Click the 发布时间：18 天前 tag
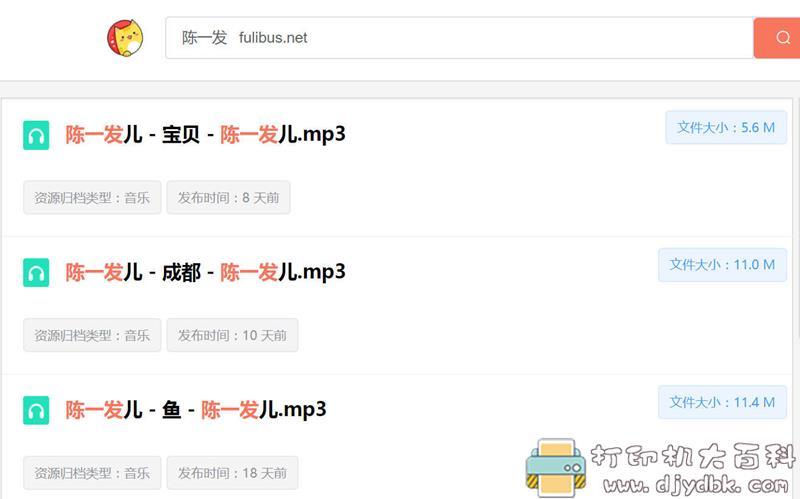The image size is (800, 499). click(x=232, y=473)
